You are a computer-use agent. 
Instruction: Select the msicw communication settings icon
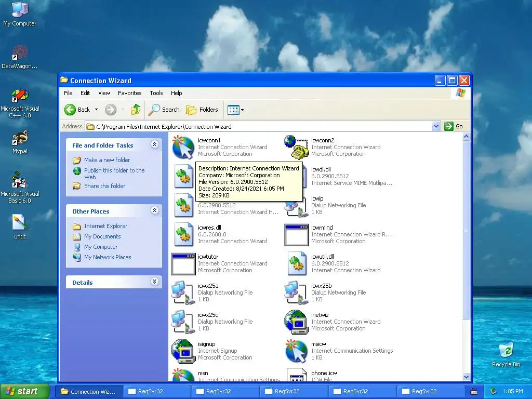296,351
